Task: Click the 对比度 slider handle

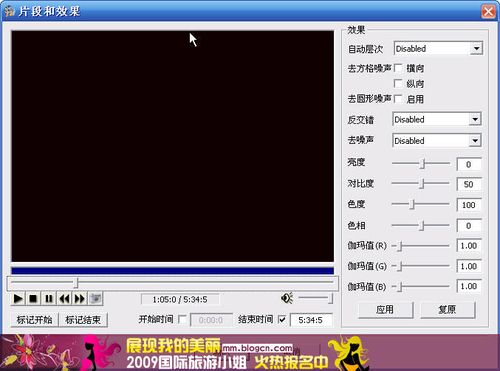Action: pos(422,184)
